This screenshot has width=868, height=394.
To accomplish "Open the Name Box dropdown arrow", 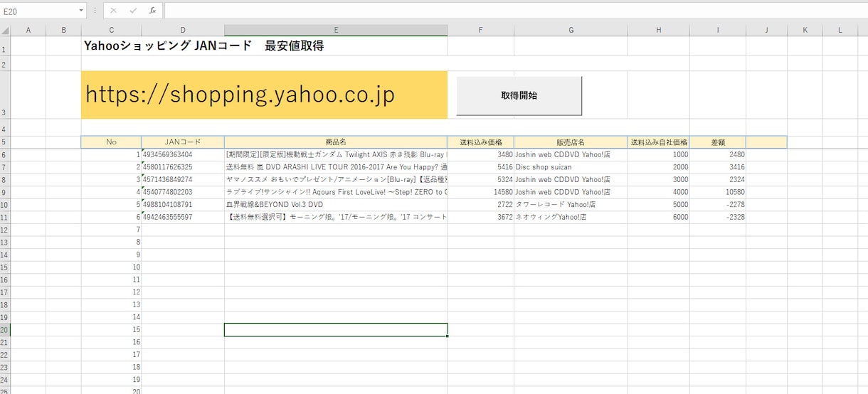I will coord(81,11).
